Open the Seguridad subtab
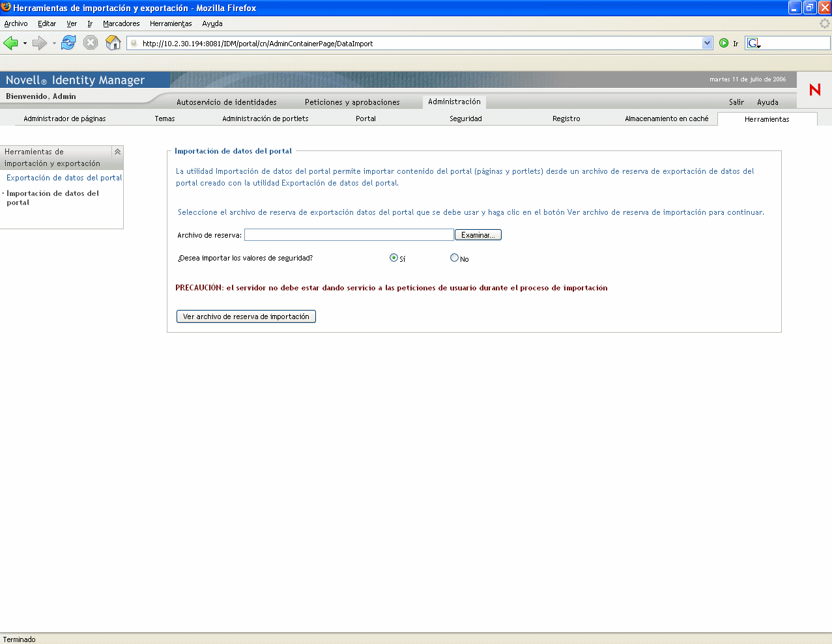 pos(466,119)
